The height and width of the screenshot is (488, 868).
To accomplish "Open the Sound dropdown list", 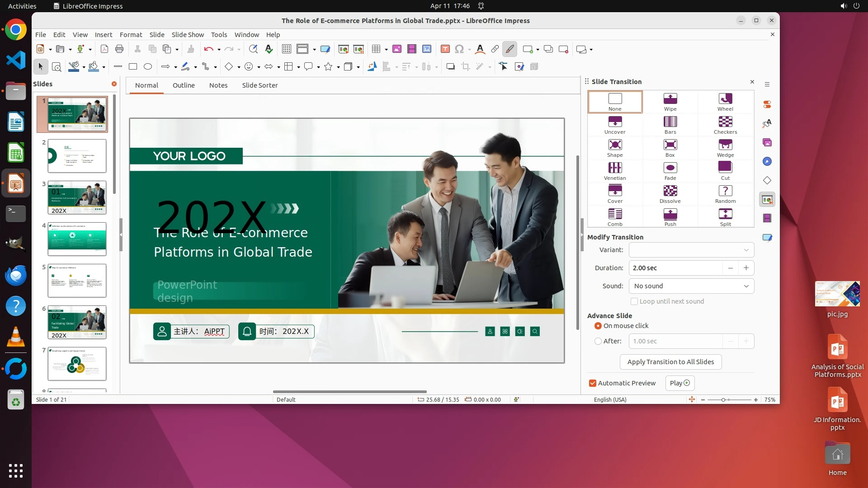I will pyautogui.click(x=746, y=286).
